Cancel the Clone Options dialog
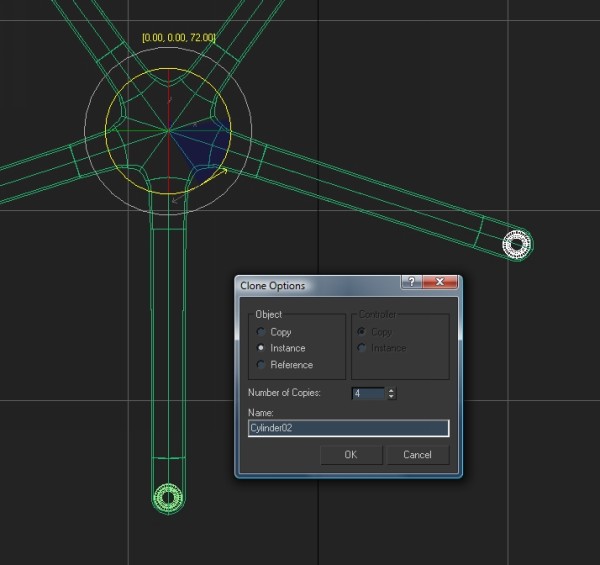This screenshot has width=600, height=565. click(x=417, y=454)
